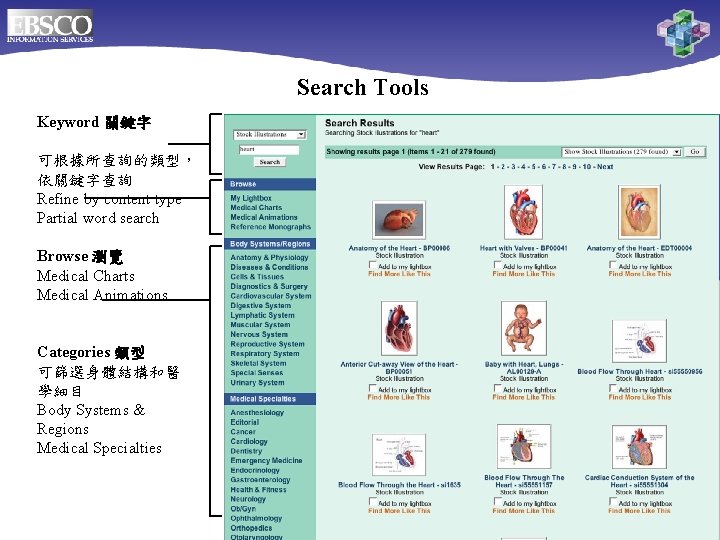The width and height of the screenshot is (720, 540).
Task: Open Ophthalmology specialty
Action: [256, 518]
